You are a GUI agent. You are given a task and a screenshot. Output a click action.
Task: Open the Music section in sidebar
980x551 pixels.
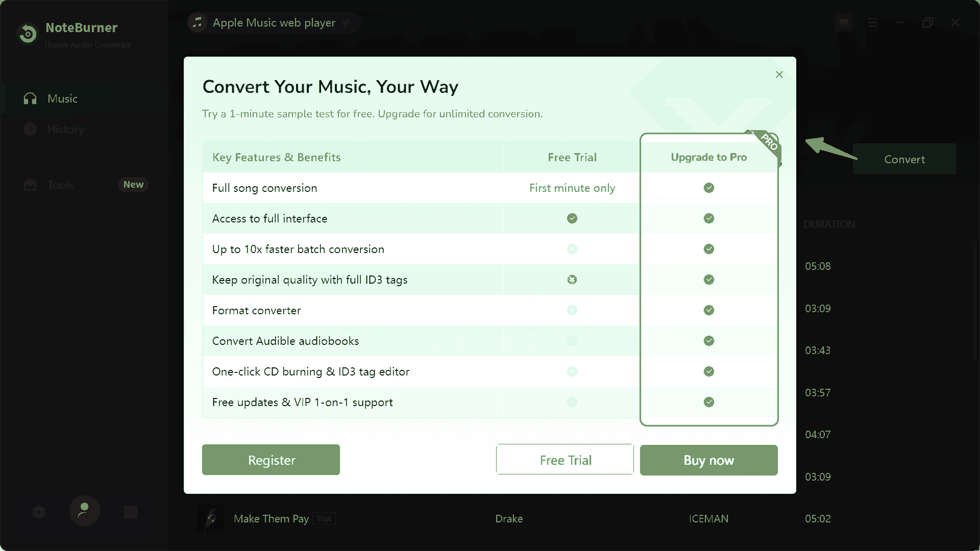(84, 98)
